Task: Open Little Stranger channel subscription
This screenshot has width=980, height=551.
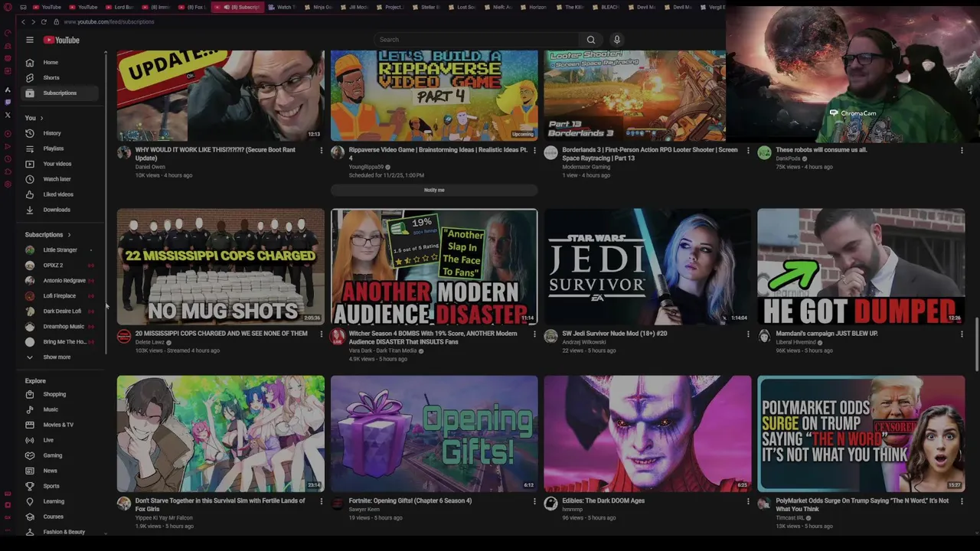Action: tap(61, 250)
